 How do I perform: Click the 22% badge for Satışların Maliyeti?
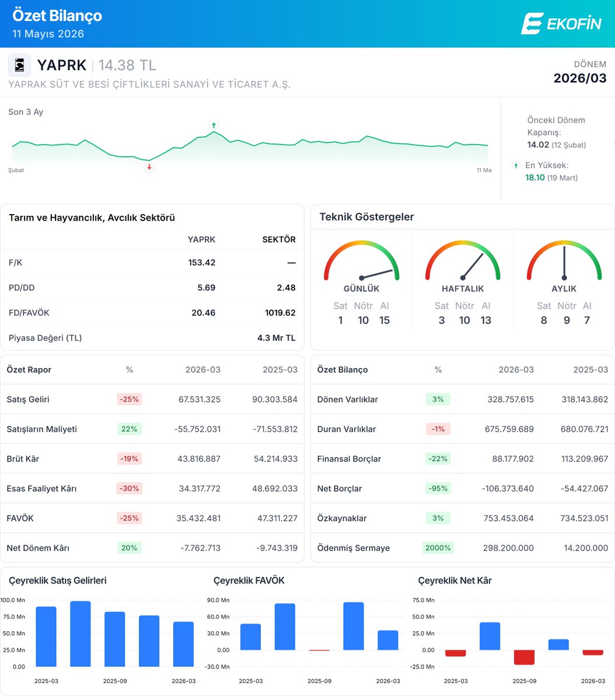tap(129, 429)
